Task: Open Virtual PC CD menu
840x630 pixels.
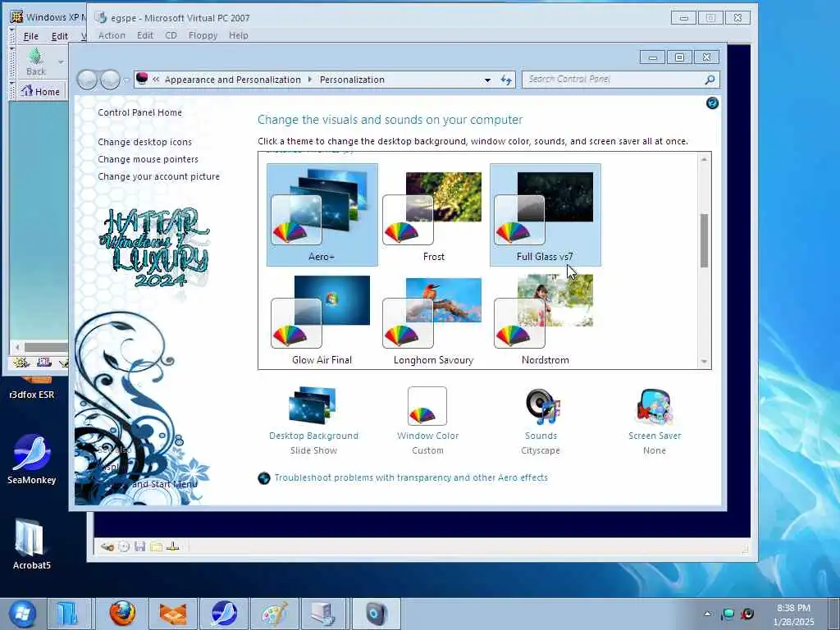Action: [171, 35]
